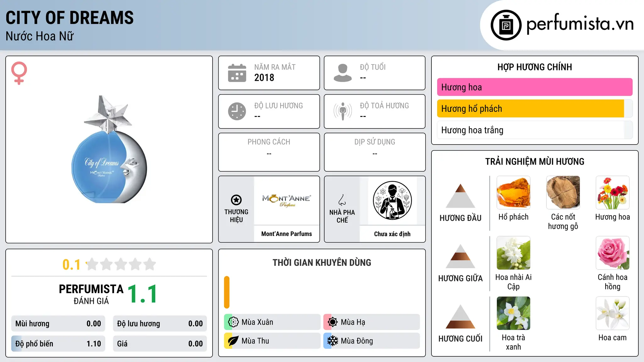Click the Mùa Đông snowflake icon
Viewport: 644px width, 362px height.
point(333,341)
